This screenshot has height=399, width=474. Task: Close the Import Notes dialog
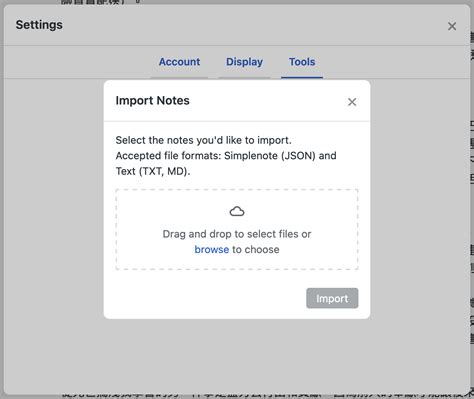coord(352,102)
